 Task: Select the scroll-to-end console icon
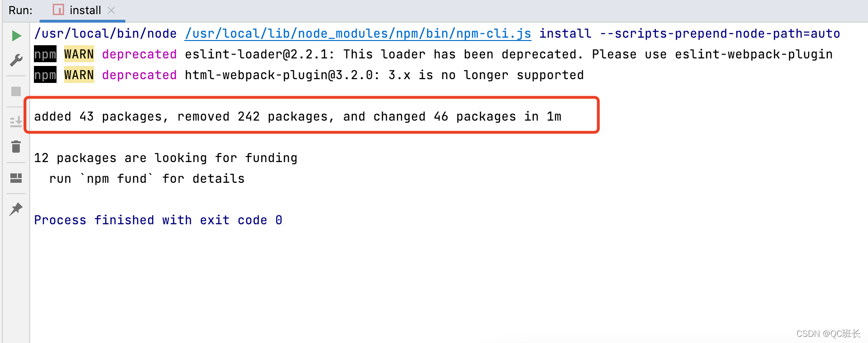(16, 122)
